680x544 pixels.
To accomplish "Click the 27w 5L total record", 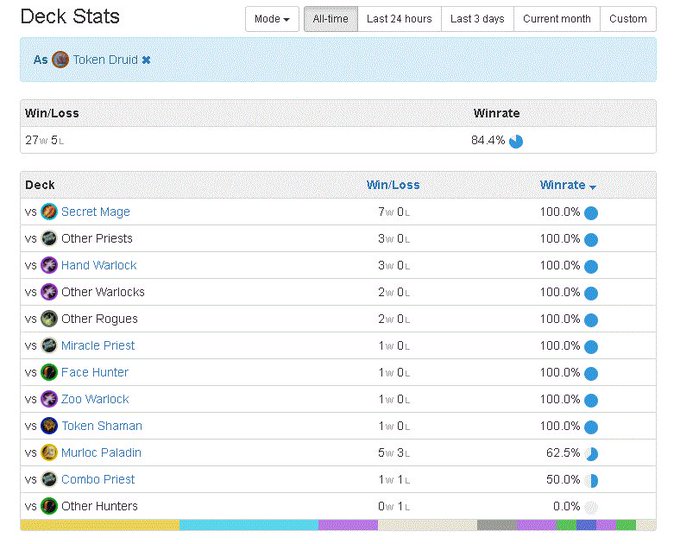I will click(x=44, y=140).
